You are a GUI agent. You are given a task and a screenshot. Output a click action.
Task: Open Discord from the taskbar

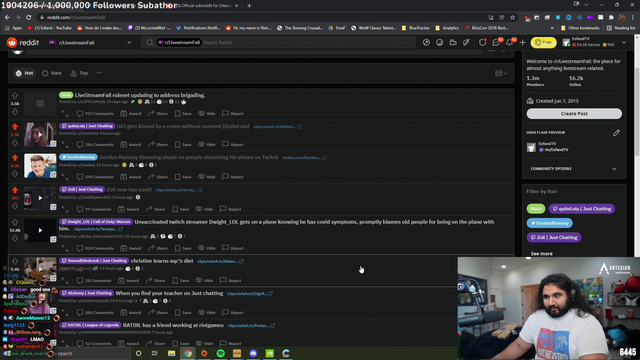pyautogui.click(x=253, y=353)
